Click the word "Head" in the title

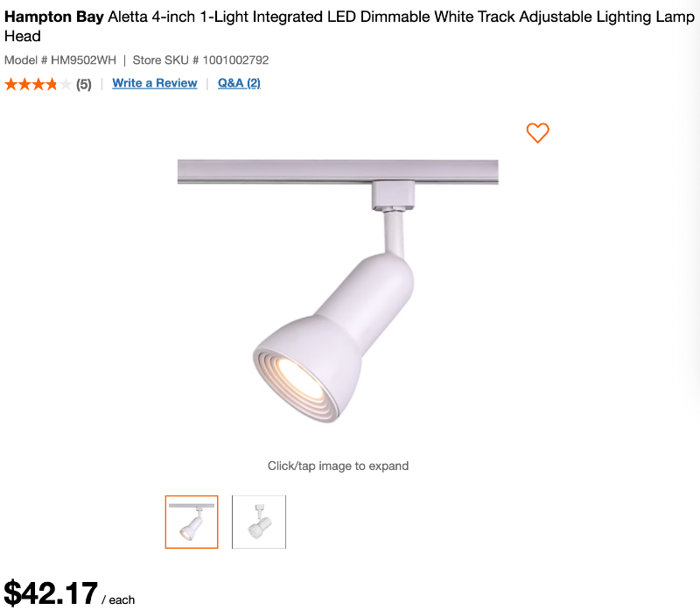[23, 36]
